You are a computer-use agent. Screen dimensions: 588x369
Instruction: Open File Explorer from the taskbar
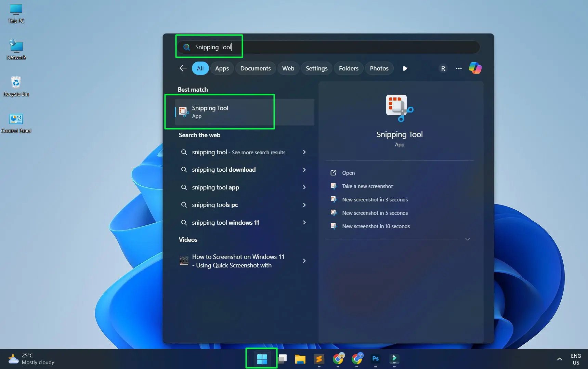coord(300,359)
